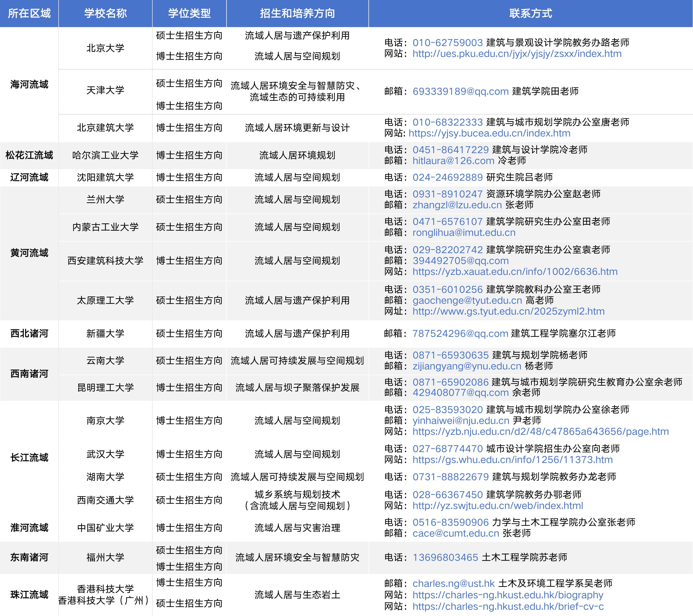Click phone number 0471-6576107
The image size is (693, 616).
pyautogui.click(x=447, y=222)
